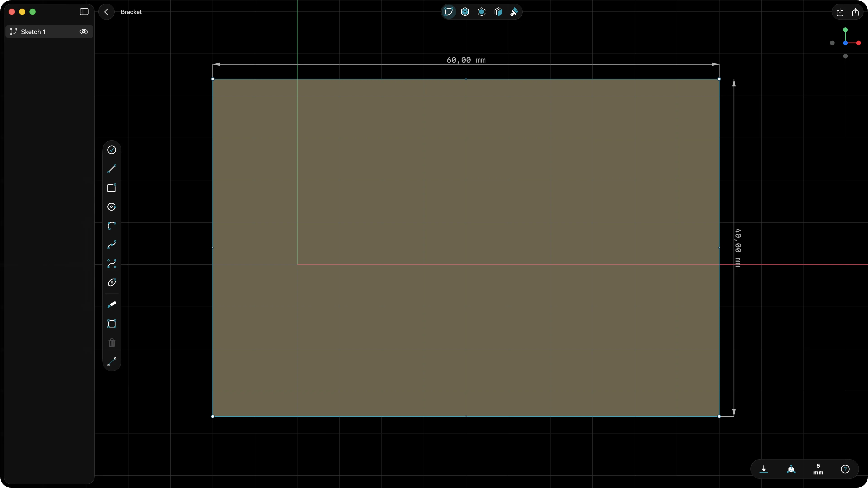The image size is (868, 488).
Task: Select the Trim knife tool
Action: 111,305
